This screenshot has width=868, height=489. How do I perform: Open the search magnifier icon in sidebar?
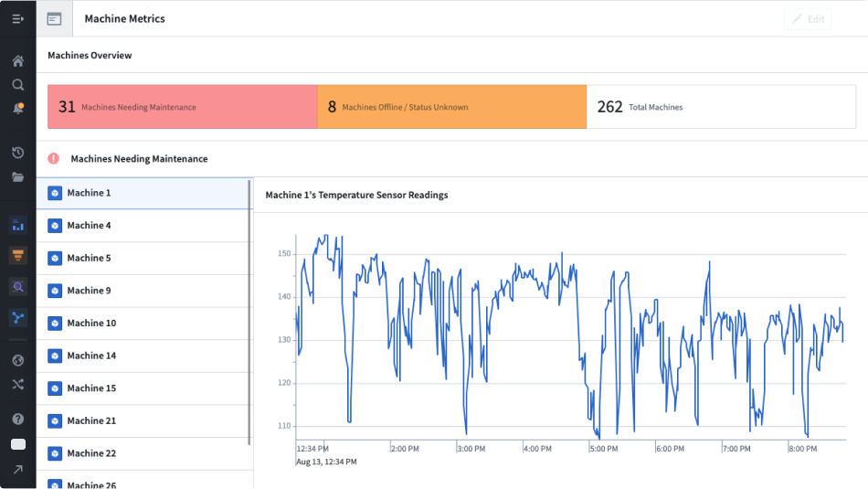point(17,85)
